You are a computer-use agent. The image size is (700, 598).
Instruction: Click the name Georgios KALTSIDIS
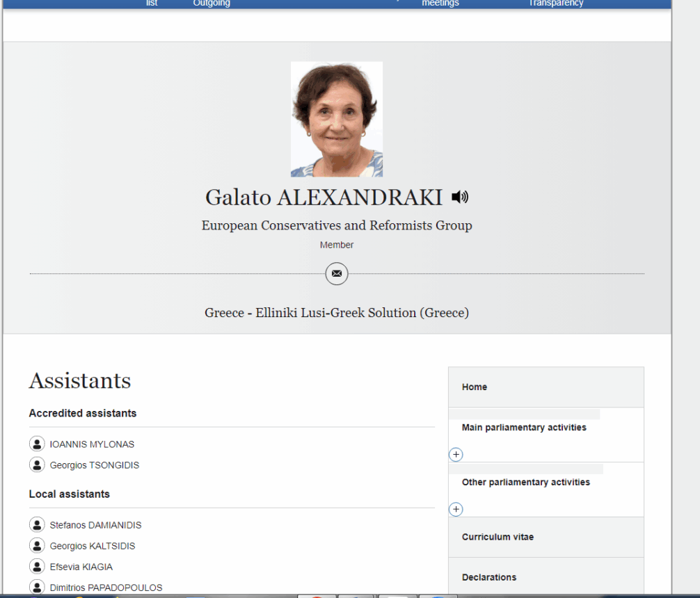(x=93, y=546)
